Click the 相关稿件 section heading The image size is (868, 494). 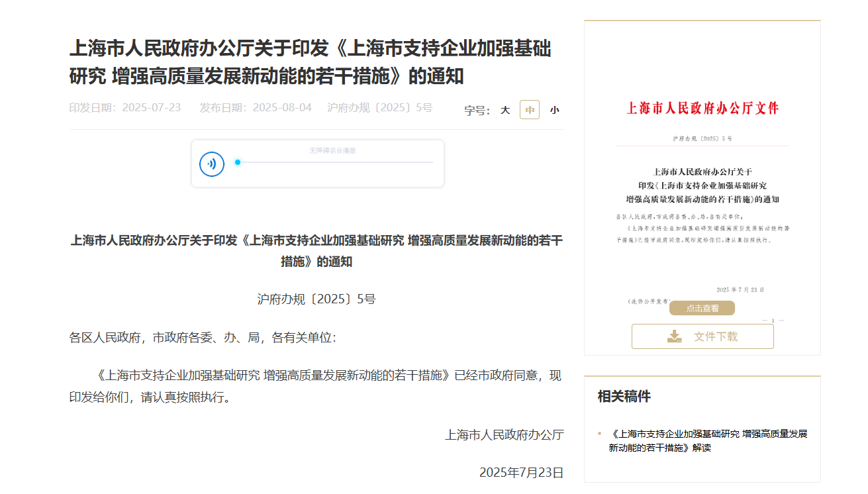[624, 397]
